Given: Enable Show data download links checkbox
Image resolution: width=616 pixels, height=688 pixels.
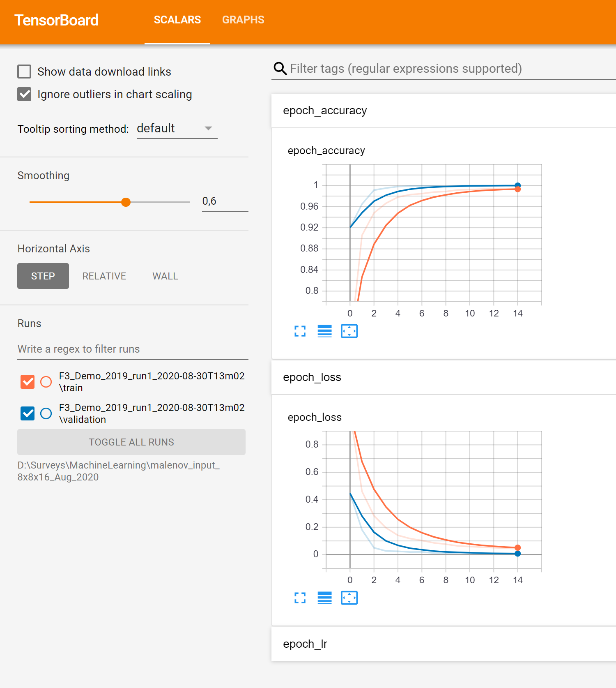Looking at the screenshot, I should pos(25,72).
